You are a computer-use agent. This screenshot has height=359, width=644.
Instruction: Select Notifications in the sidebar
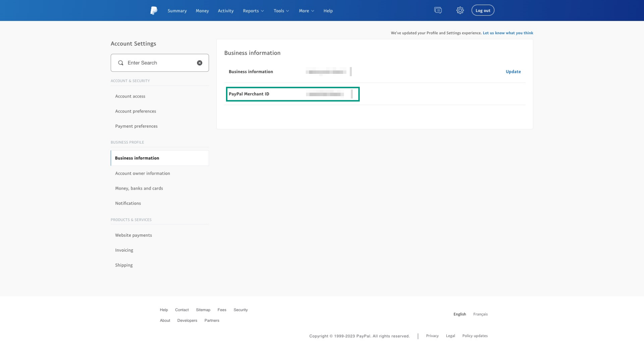coord(128,203)
